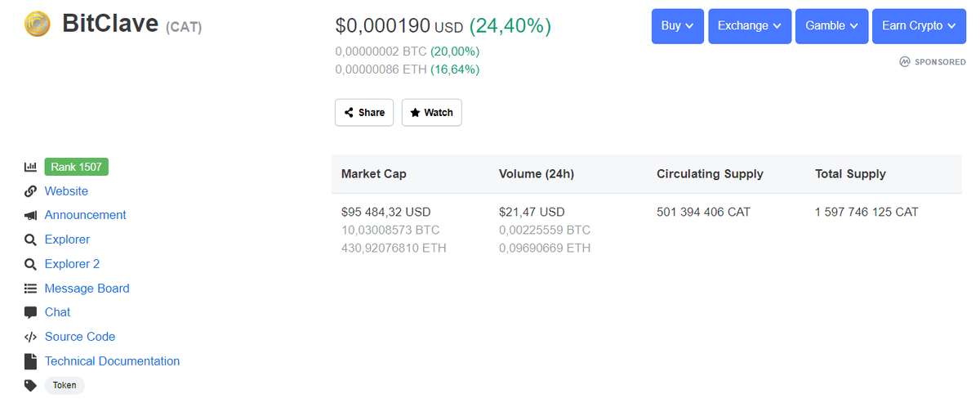Click the Token tag

(x=65, y=385)
